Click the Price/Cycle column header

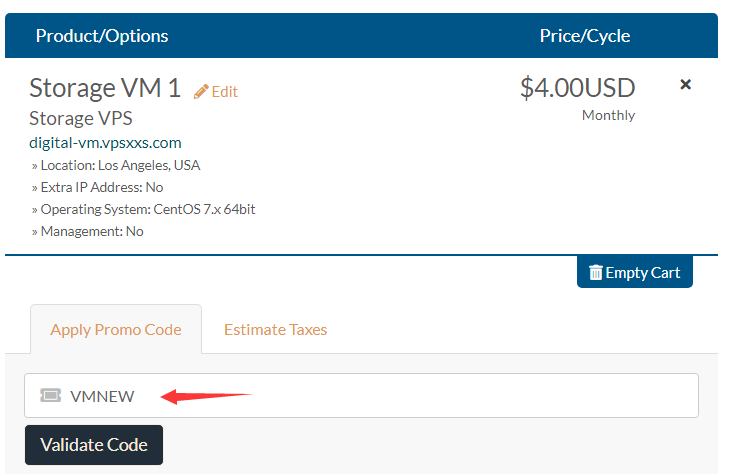585,36
